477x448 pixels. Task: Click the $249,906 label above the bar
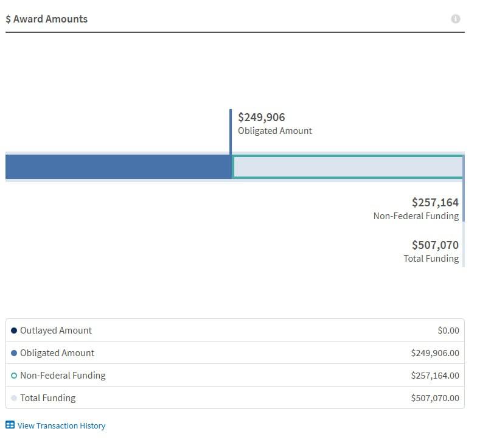(261, 117)
